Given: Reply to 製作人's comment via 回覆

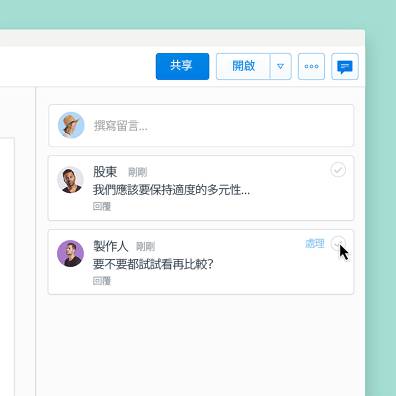Looking at the screenshot, I should (x=102, y=281).
